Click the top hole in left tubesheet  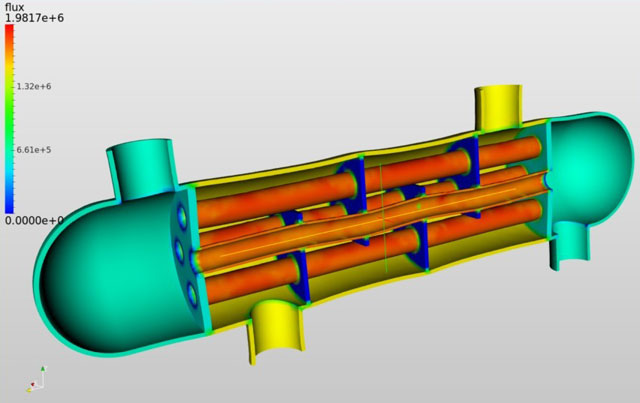click(179, 214)
